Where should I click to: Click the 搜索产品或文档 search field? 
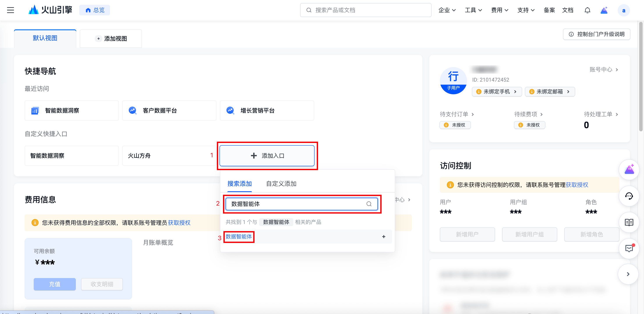click(x=366, y=10)
